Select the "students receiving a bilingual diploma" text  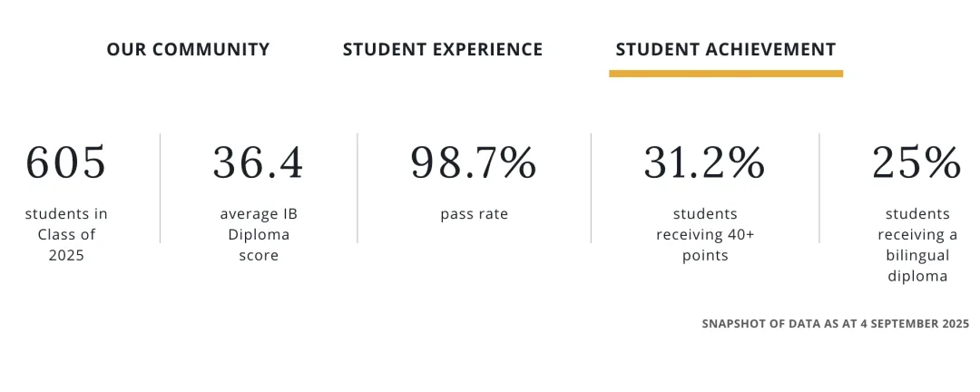pyautogui.click(x=916, y=245)
